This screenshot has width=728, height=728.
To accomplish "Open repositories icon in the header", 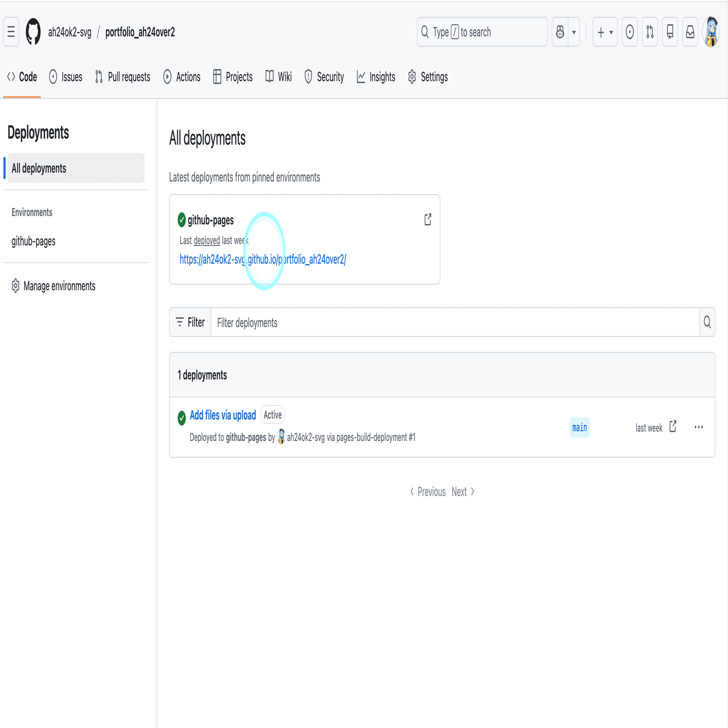I will 670,32.
